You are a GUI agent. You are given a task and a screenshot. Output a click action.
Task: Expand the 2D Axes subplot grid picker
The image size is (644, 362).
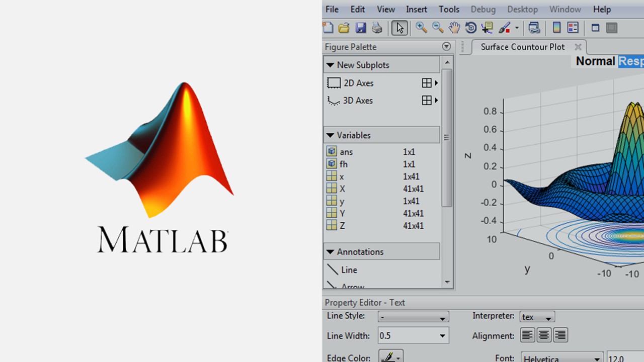[436, 83]
